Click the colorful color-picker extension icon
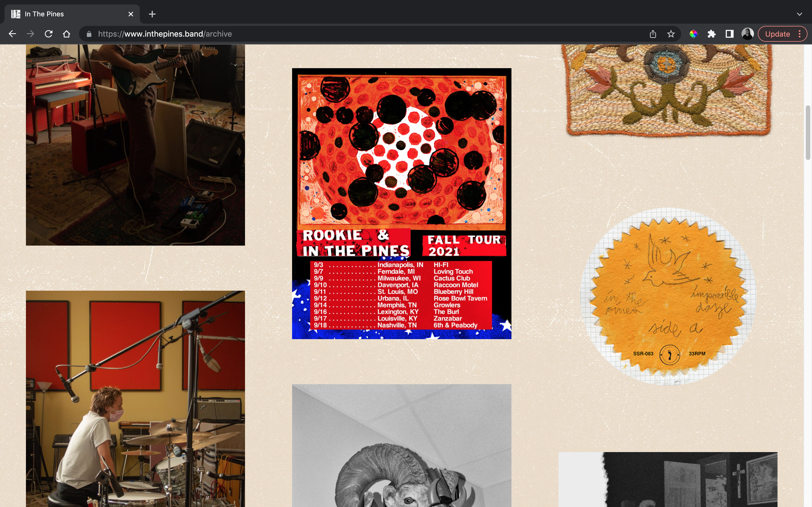Screen dimensions: 812x507 coord(693,34)
